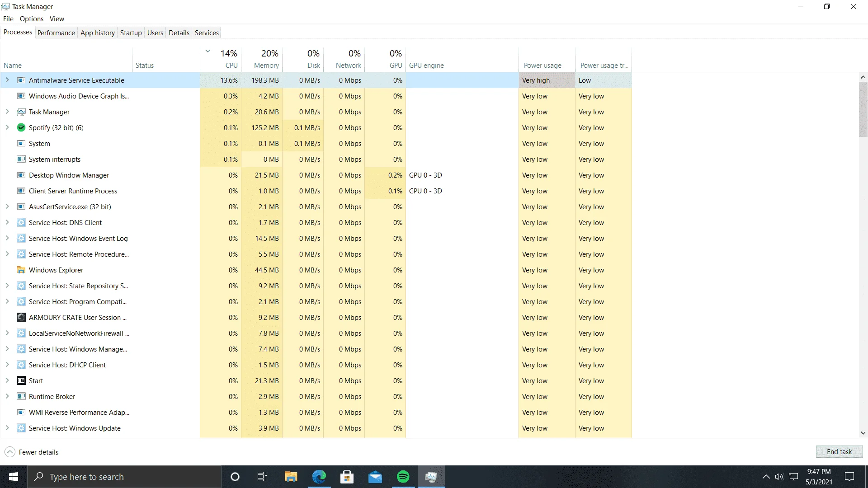Switch to the Startup tab
This screenshot has height=488, width=868.
pyautogui.click(x=131, y=33)
